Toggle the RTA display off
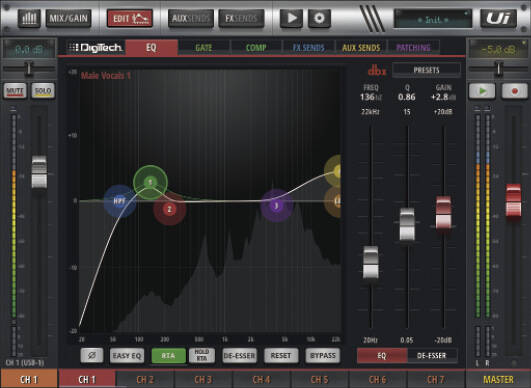This screenshot has height=388, width=531. click(168, 355)
